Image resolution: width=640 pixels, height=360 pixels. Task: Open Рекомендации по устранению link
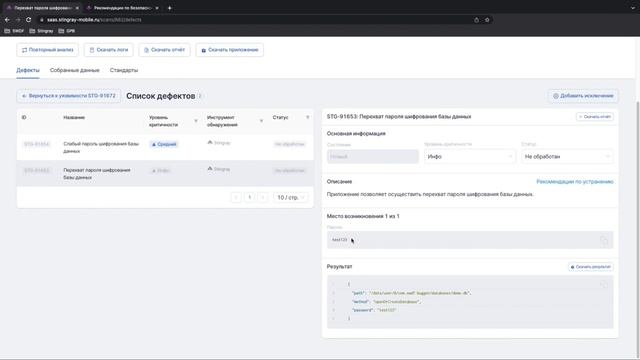(575, 182)
